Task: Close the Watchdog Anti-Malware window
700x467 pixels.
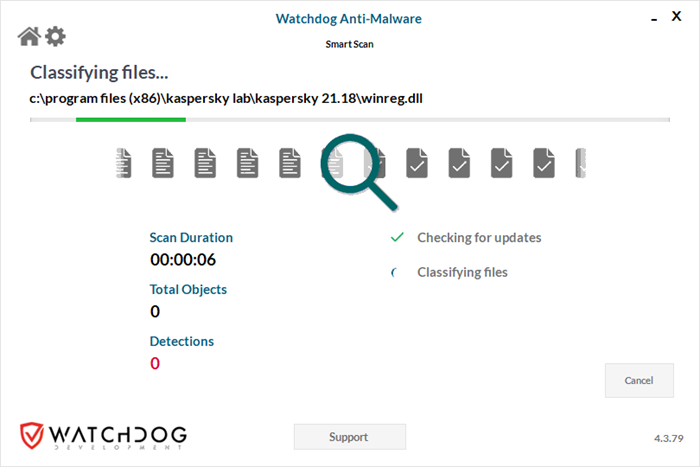Action: (x=676, y=16)
